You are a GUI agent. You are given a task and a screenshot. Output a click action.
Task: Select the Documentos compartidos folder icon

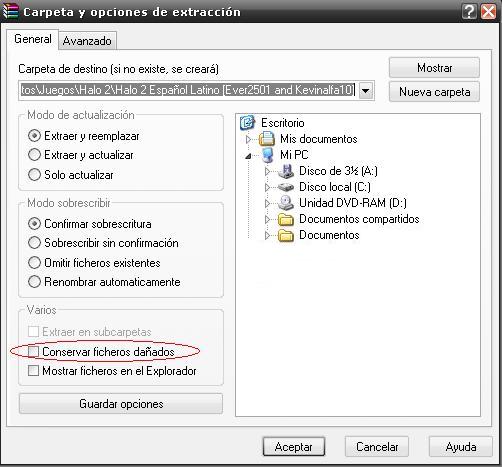[286, 219]
